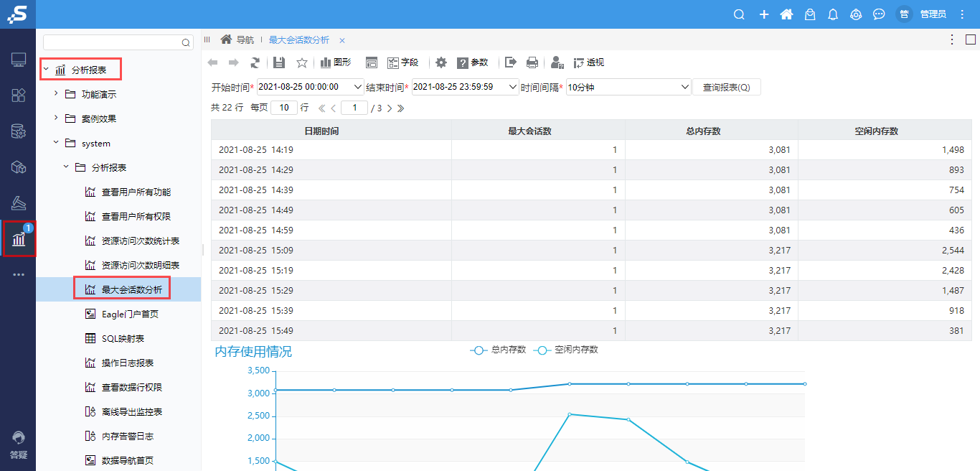980x471 pixels.
Task: Click the user avatar icon labeled 管
Action: pos(904,14)
